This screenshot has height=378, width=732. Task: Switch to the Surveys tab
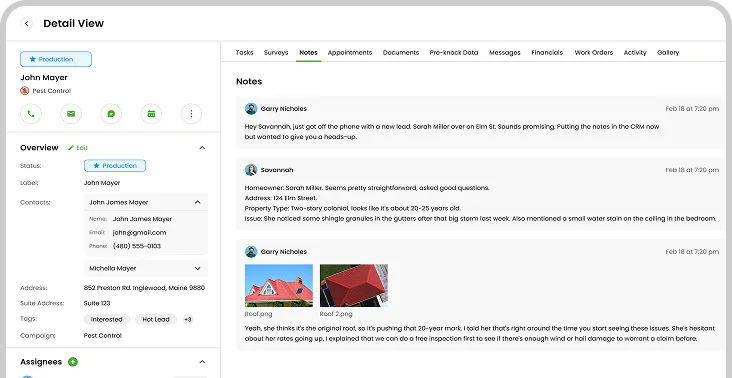(x=276, y=53)
